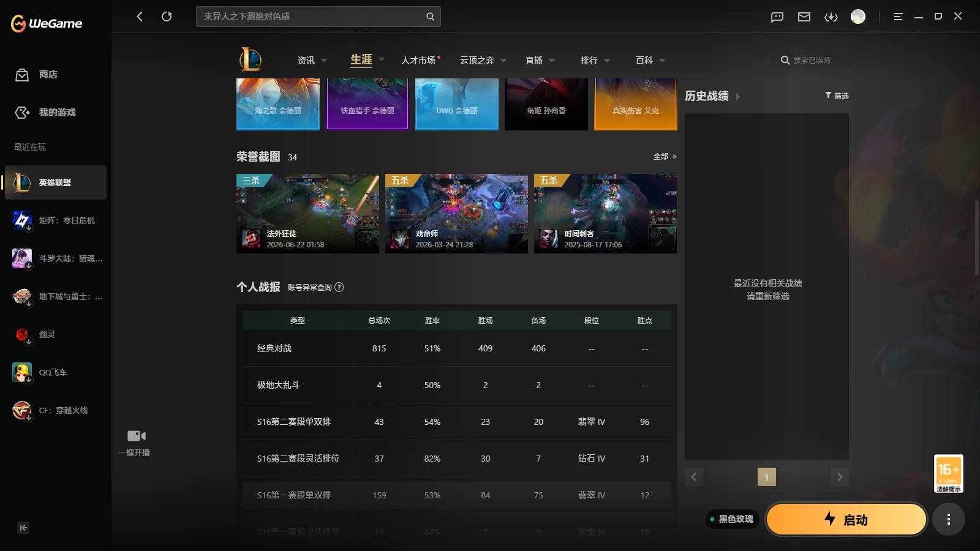Viewport: 980px width, 551px height.
Task: Click the search magnifier in top search bar
Action: [x=430, y=17]
